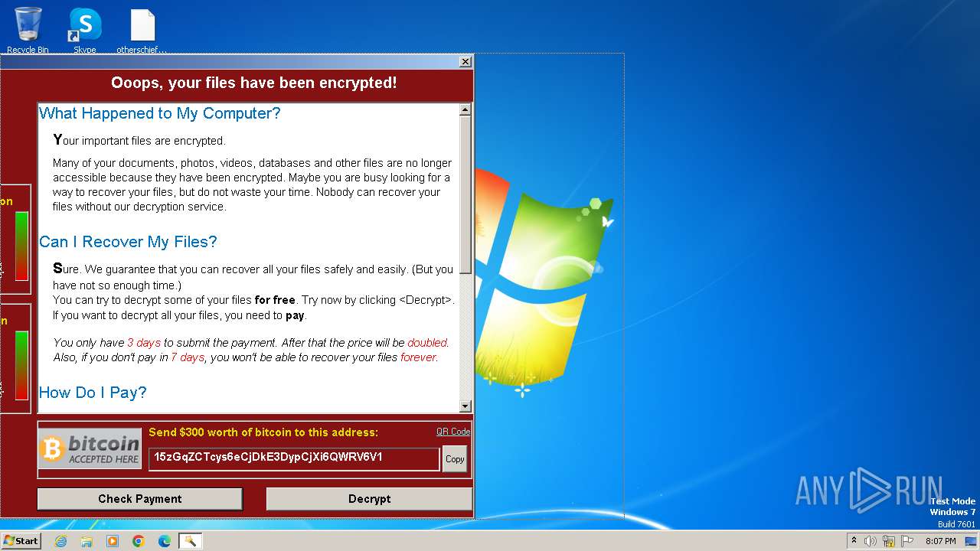This screenshot has height=551, width=980.
Task: Open the volume speaker tray icon
Action: [871, 541]
